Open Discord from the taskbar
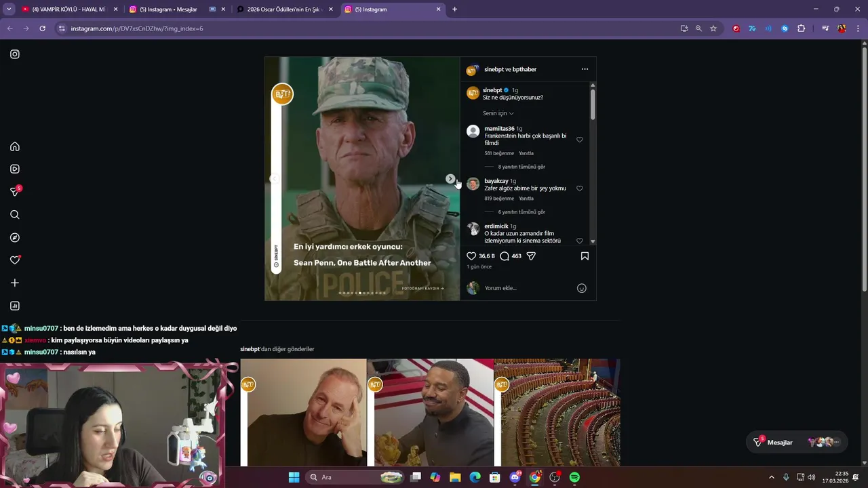Image resolution: width=868 pixels, height=488 pixels. pos(515,477)
